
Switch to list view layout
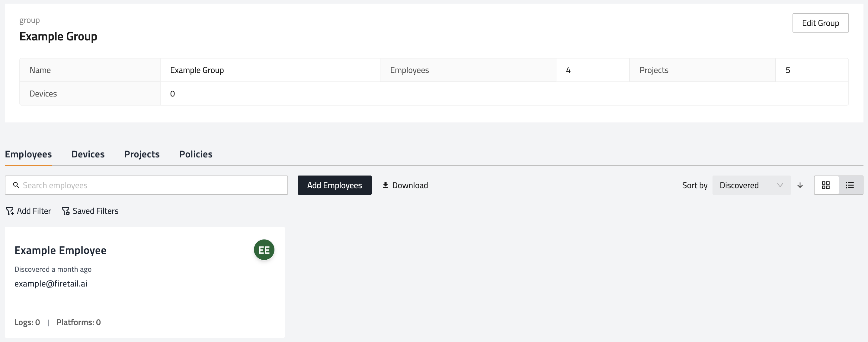[850, 185]
